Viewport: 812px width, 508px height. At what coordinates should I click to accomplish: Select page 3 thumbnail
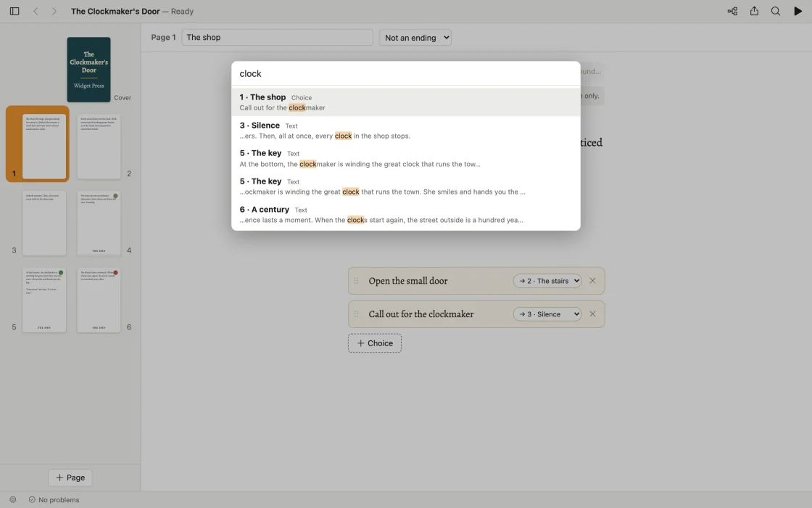pos(44,223)
